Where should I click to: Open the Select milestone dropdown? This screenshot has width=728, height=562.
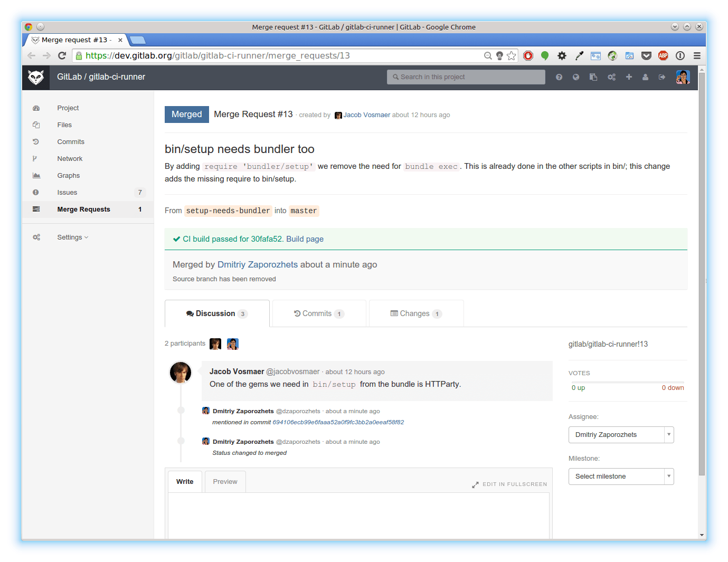[621, 476]
